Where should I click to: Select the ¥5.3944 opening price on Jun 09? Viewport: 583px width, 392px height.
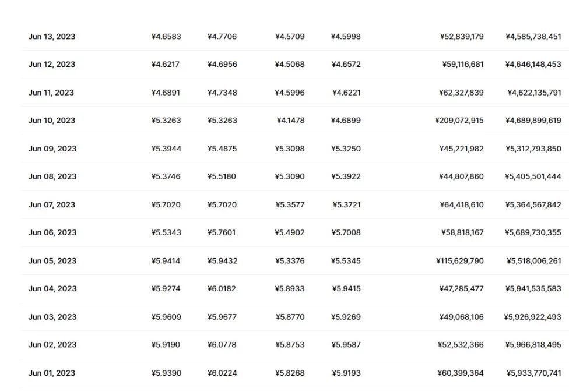(166, 149)
